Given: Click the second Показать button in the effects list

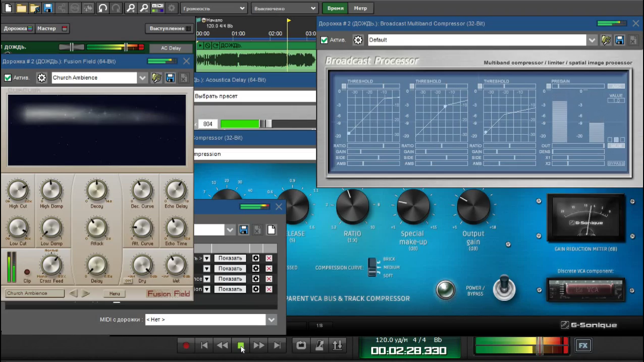Looking at the screenshot, I should (230, 268).
